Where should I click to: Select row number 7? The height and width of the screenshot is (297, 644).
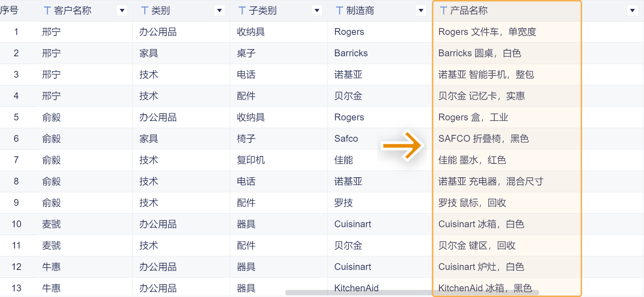16,160
